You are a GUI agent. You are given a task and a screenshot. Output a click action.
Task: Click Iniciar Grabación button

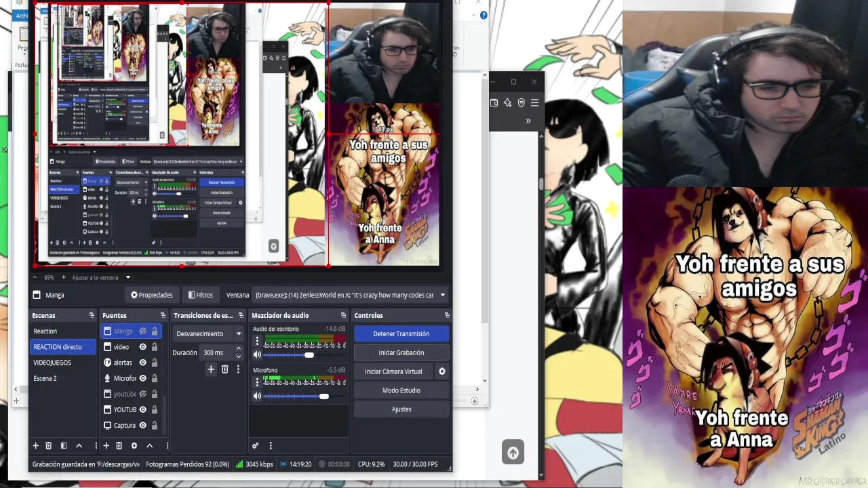point(401,352)
